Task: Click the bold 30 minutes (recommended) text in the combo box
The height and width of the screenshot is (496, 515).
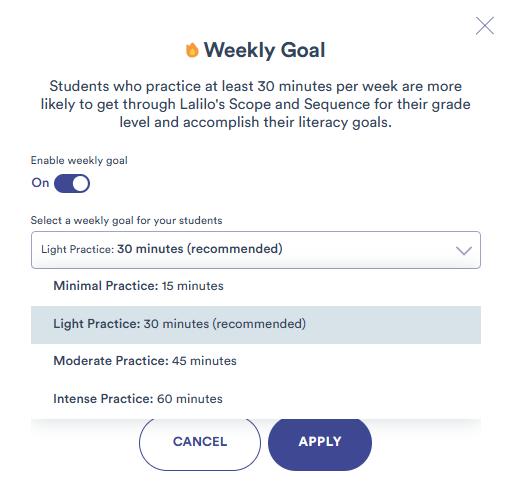Action: [x=200, y=249]
